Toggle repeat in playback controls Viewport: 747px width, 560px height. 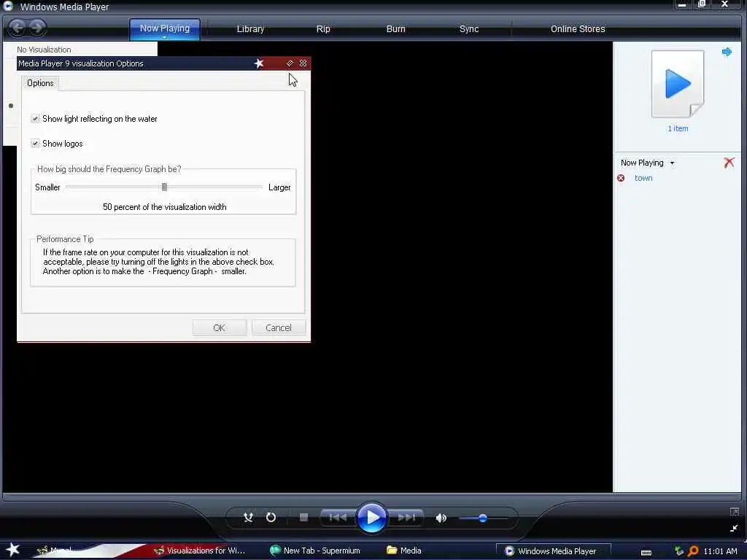[271, 517]
